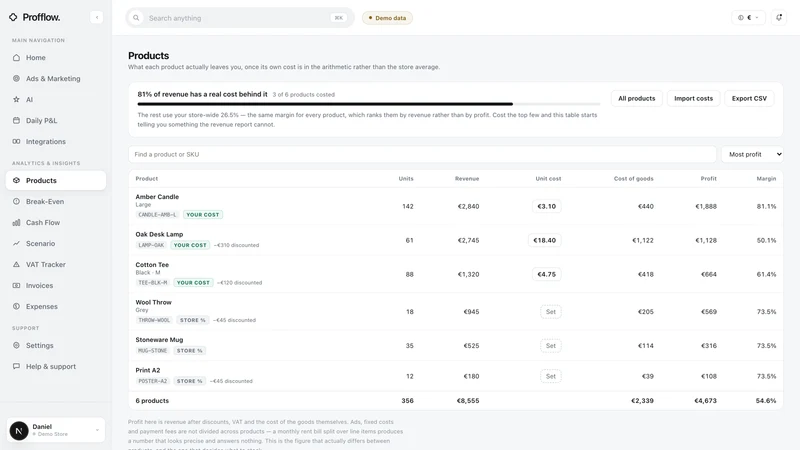800x450 pixels.
Task: Click the Settings gear icon
Action: click(x=16, y=345)
